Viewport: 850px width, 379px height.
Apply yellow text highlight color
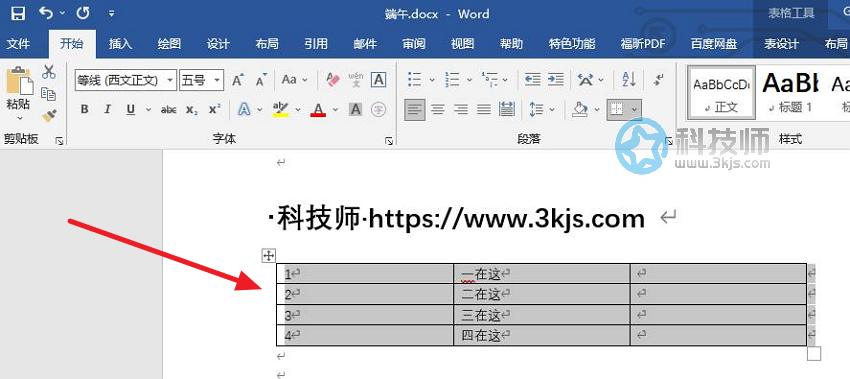pyautogui.click(x=280, y=110)
